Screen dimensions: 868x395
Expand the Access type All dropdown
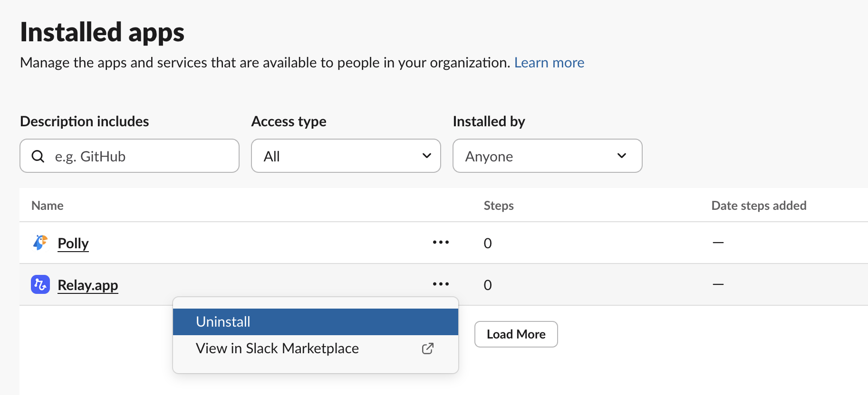(x=346, y=156)
